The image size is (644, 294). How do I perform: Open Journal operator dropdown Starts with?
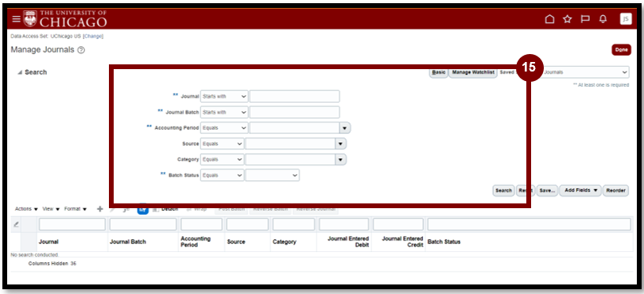[x=224, y=96]
